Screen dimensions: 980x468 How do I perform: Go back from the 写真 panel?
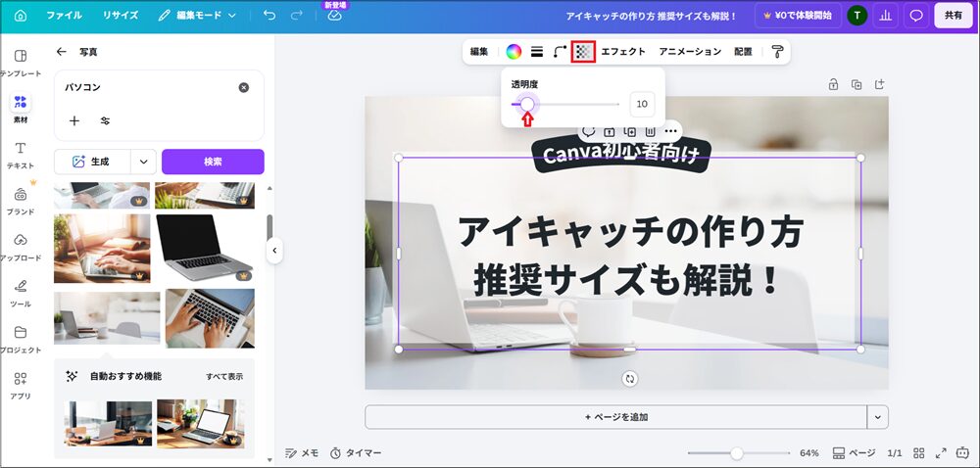click(61, 52)
